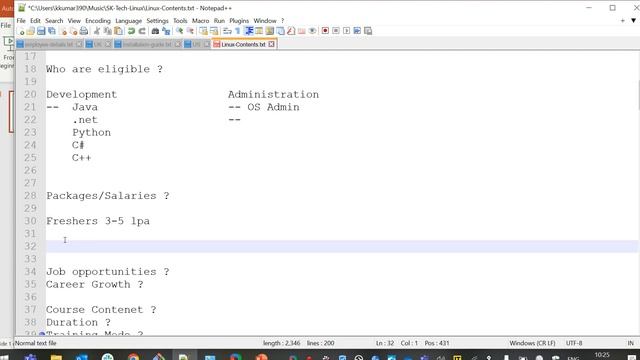Open the File menu
This screenshot has height=360, width=640.
tap(21, 21)
